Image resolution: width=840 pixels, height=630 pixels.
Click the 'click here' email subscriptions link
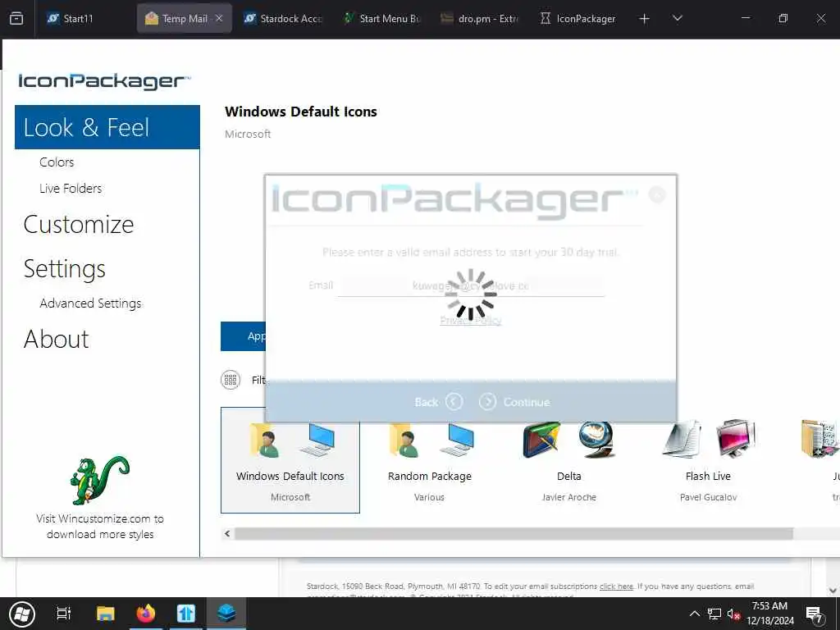pos(616,586)
